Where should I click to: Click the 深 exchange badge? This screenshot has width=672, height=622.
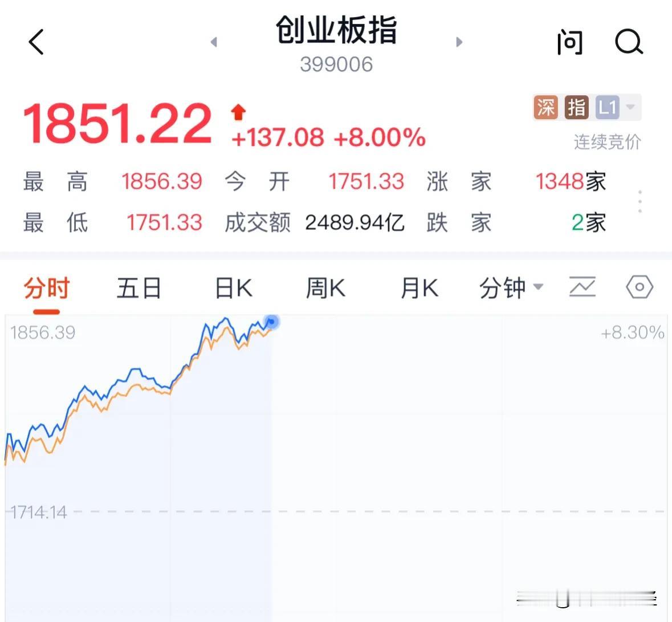[544, 107]
